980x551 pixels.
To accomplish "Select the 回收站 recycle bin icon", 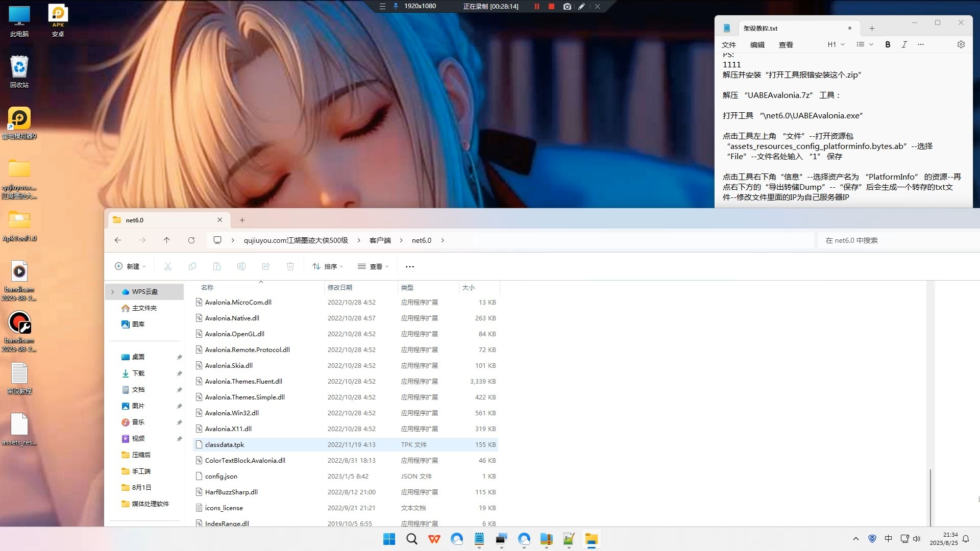I will 19,72.
